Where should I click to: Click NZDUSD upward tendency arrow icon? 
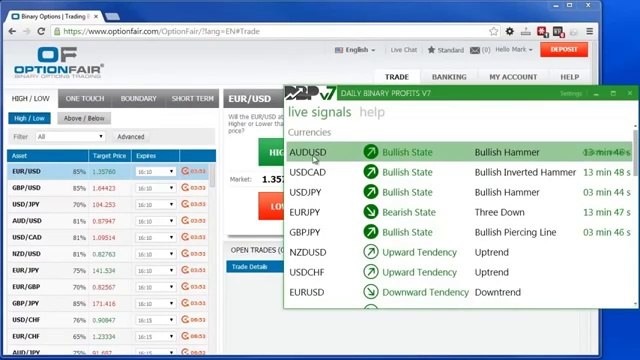pos(371,252)
